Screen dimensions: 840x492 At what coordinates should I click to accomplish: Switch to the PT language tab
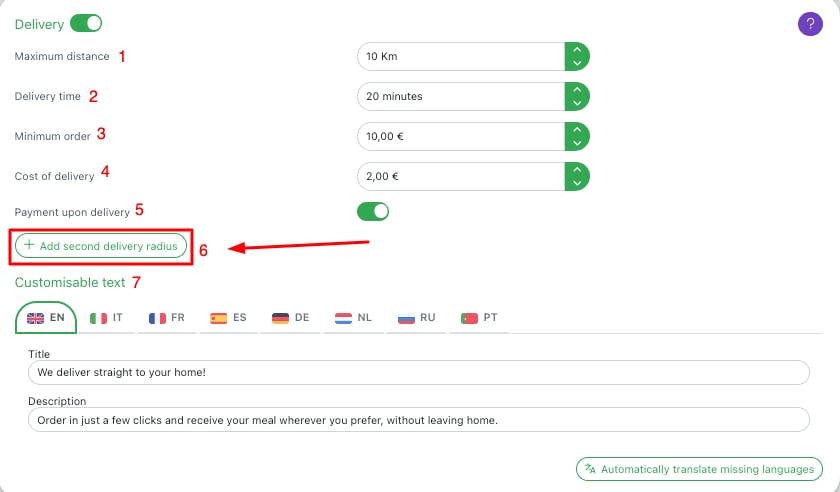click(x=479, y=318)
